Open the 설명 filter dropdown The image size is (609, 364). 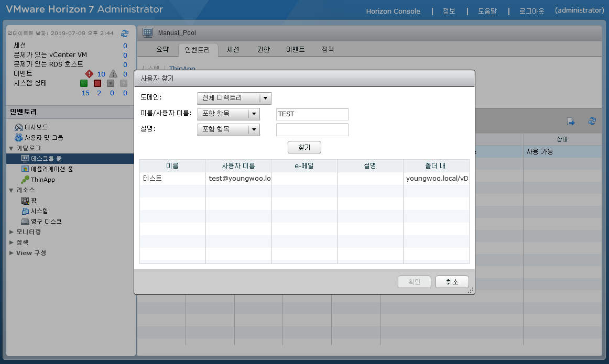(229, 129)
